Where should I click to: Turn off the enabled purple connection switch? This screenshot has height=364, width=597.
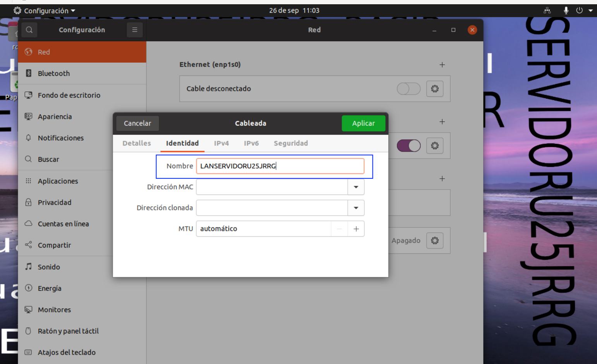[408, 146]
